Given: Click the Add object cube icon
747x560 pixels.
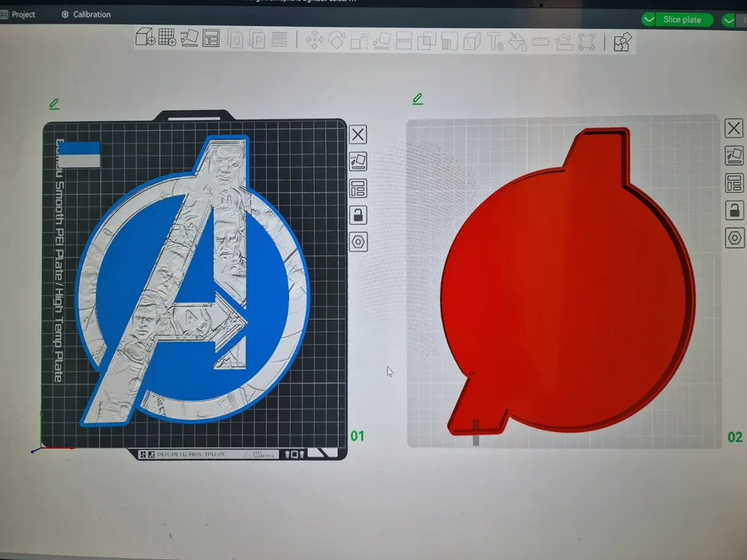Looking at the screenshot, I should [145, 37].
